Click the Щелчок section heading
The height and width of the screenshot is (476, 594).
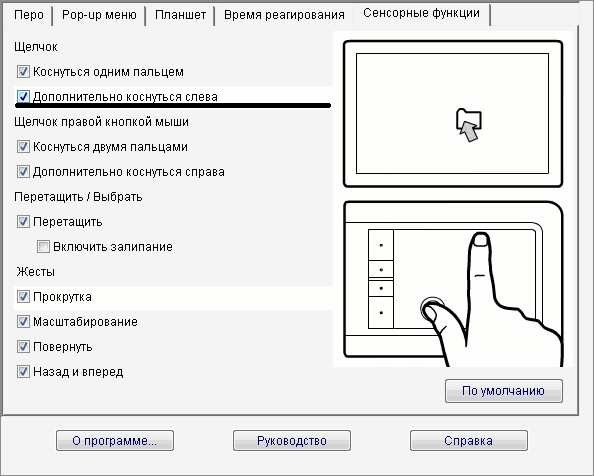tap(36, 47)
